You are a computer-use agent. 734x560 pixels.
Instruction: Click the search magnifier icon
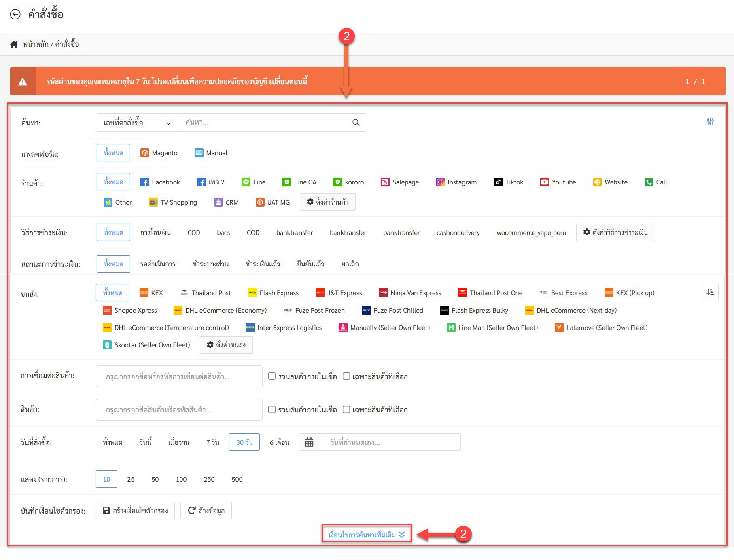[x=356, y=123]
